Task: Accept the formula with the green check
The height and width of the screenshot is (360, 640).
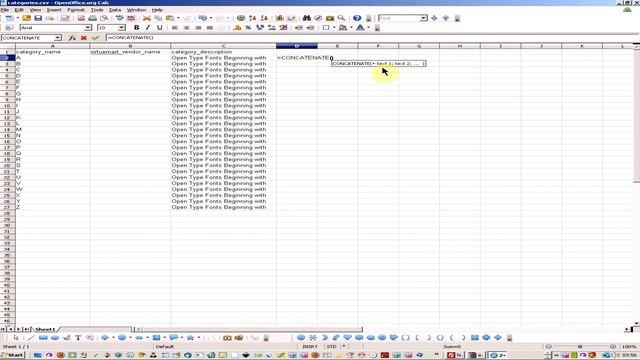Action: [96, 38]
